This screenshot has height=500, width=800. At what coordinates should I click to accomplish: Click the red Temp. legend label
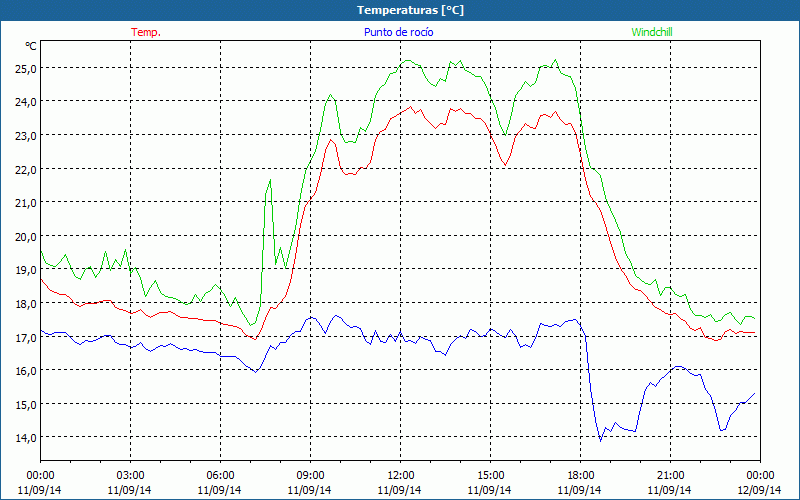146,32
